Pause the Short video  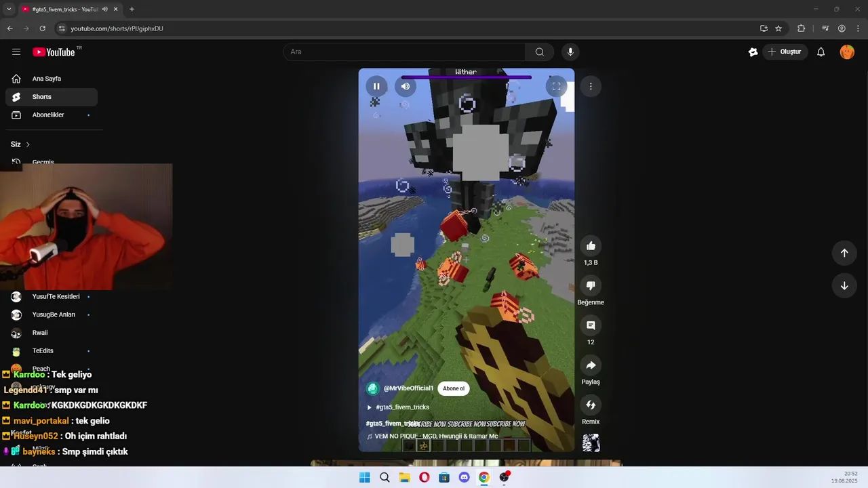(376, 86)
